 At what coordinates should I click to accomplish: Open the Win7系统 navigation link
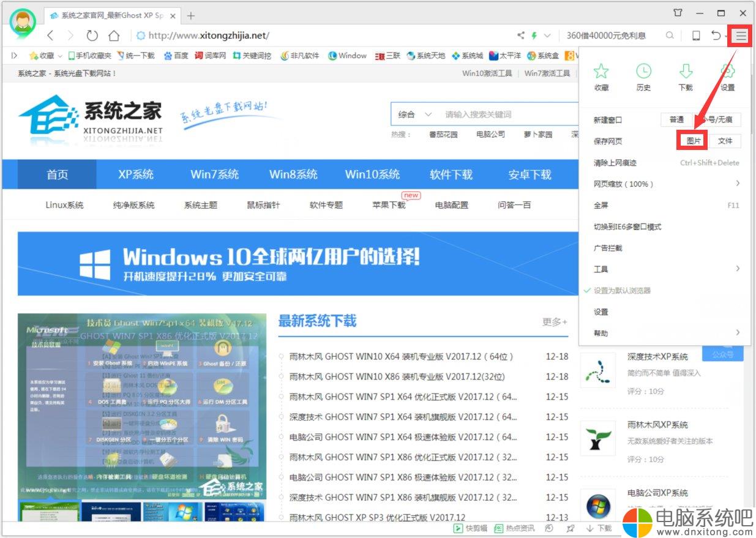point(214,174)
